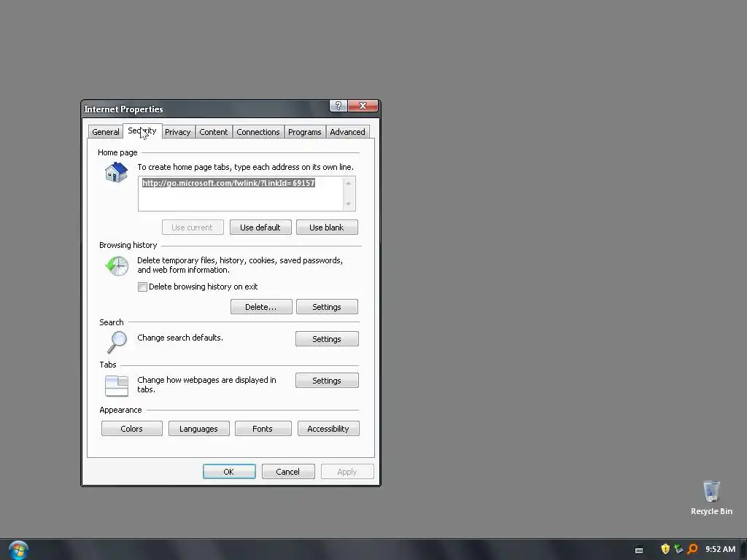This screenshot has width=747, height=560.
Task: Click the keyboard icon in the taskbar
Action: (639, 550)
